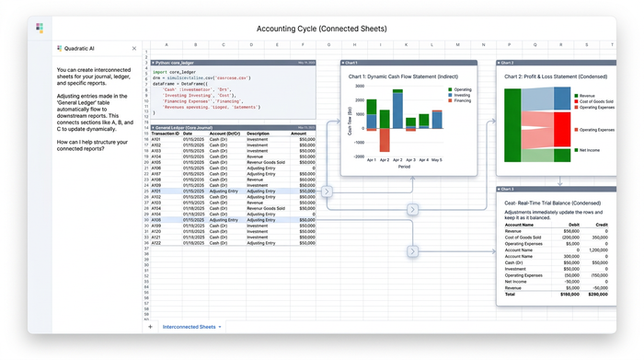Click the Cost of Goods Sold legend swatch in Chart 2
Screen dimensions: 644x360
pyautogui.click(x=576, y=101)
